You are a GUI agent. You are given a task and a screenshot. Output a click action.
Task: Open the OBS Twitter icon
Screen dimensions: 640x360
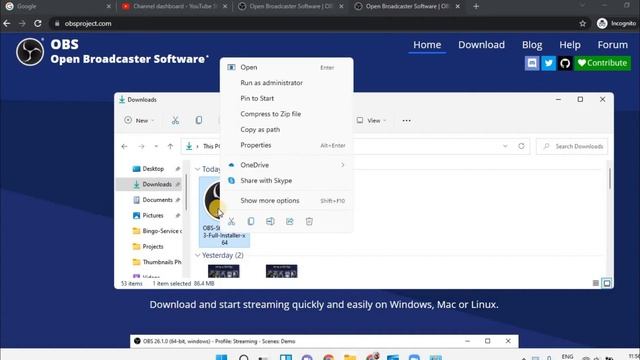[549, 63]
